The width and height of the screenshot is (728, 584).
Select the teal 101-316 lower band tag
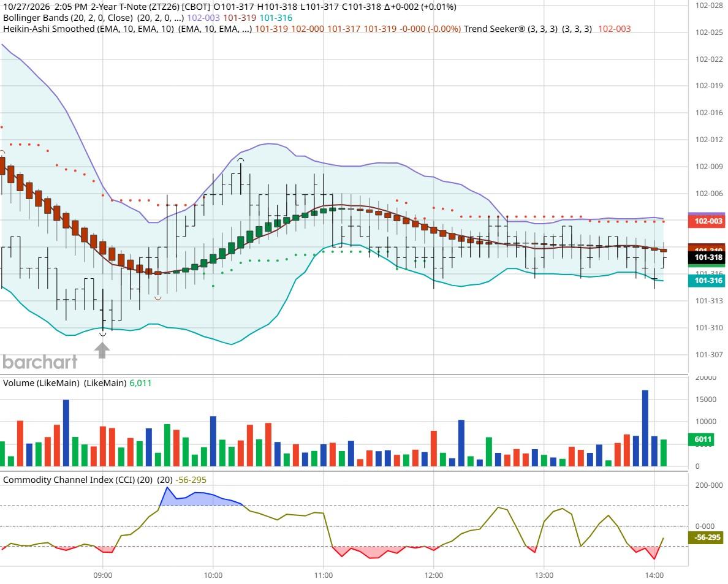(x=706, y=281)
